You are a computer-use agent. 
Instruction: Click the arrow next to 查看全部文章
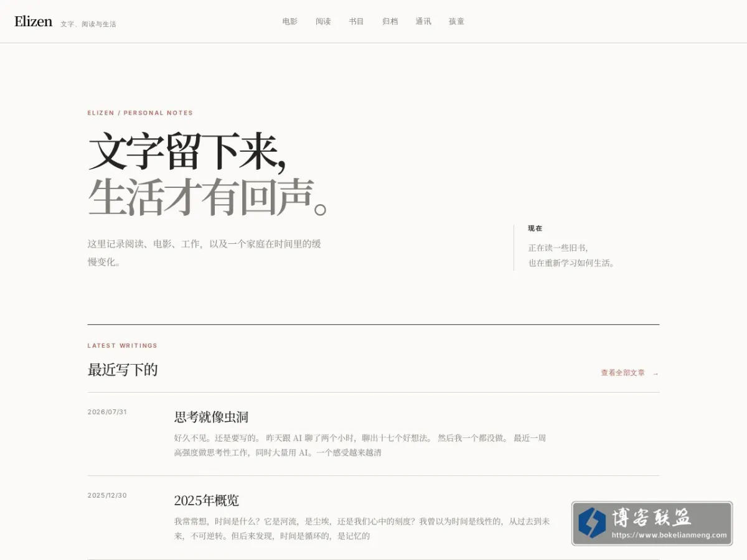[x=655, y=373]
